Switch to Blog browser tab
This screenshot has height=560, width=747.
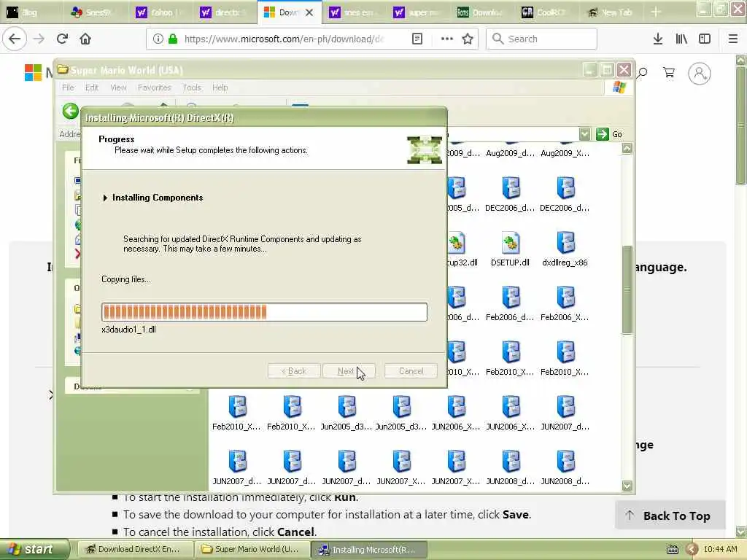click(29, 12)
